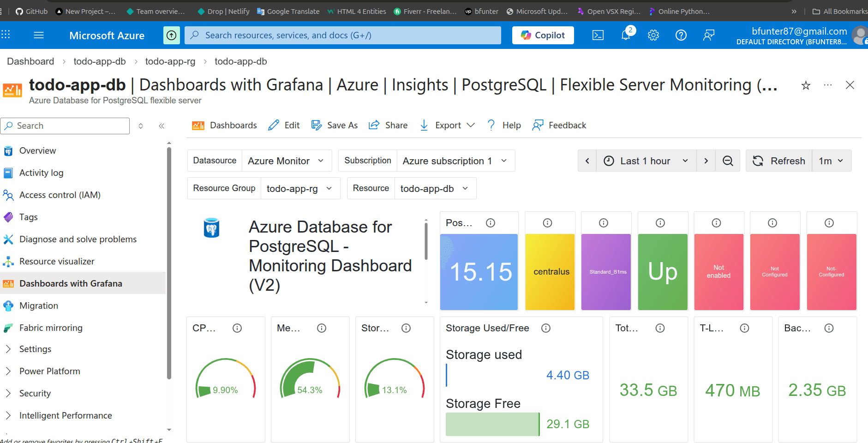Show info for the Memory gauge panel
This screenshot has height=443, width=868.
coord(322,328)
